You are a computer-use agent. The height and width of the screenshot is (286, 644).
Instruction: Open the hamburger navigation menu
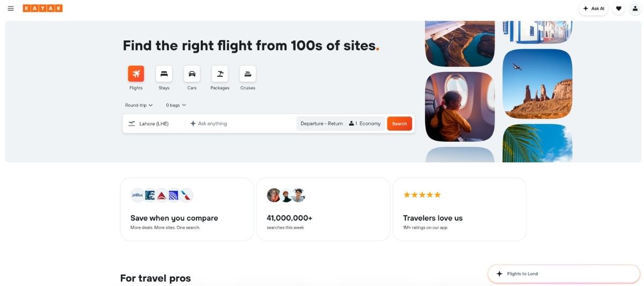(x=11, y=8)
